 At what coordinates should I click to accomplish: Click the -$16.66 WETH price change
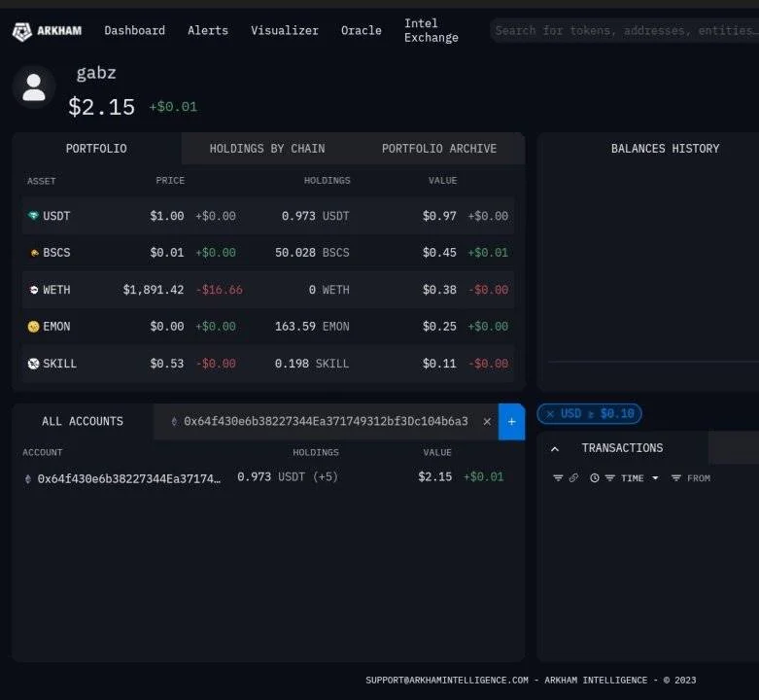[x=220, y=290]
